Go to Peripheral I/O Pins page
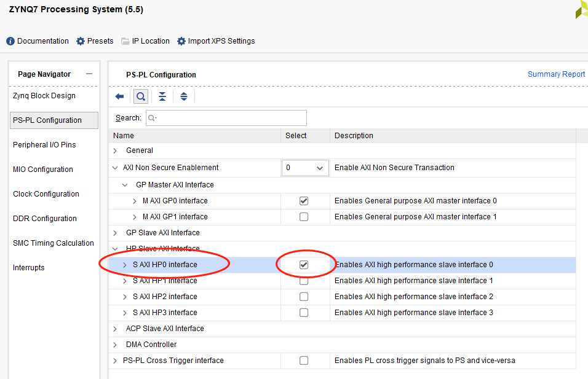Screen dimensions: 588x379 (44, 145)
